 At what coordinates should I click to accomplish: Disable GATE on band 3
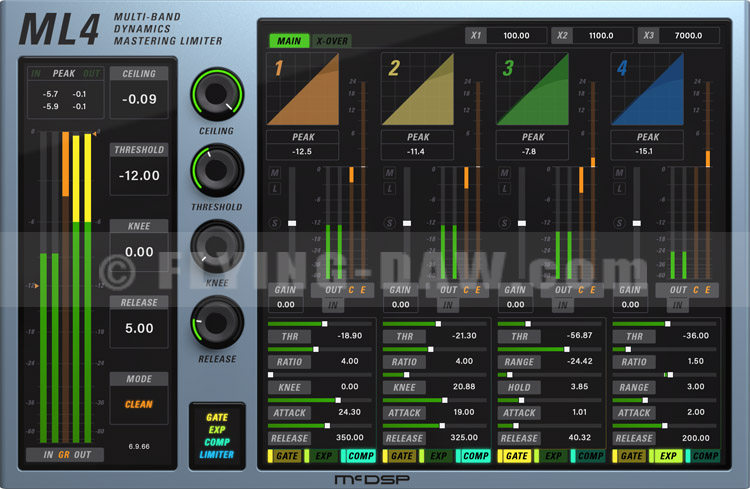(514, 456)
